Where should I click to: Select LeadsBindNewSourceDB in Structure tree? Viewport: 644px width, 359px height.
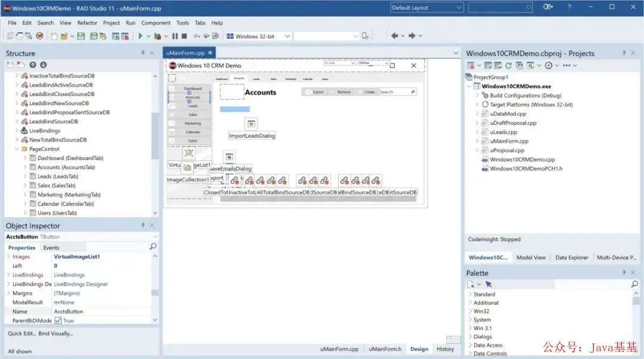(59, 103)
